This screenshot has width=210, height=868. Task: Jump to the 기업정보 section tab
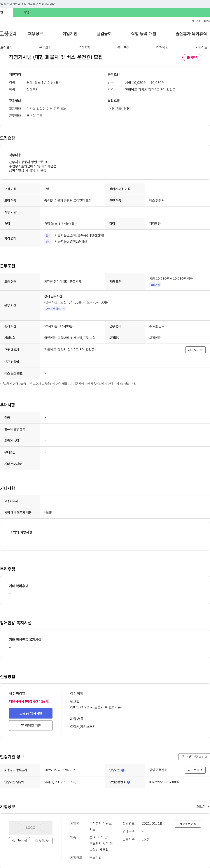point(201,47)
